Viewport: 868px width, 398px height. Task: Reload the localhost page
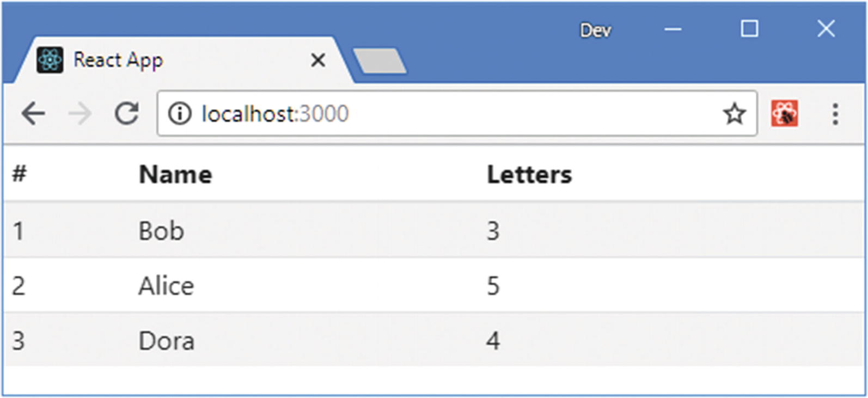coord(127,114)
